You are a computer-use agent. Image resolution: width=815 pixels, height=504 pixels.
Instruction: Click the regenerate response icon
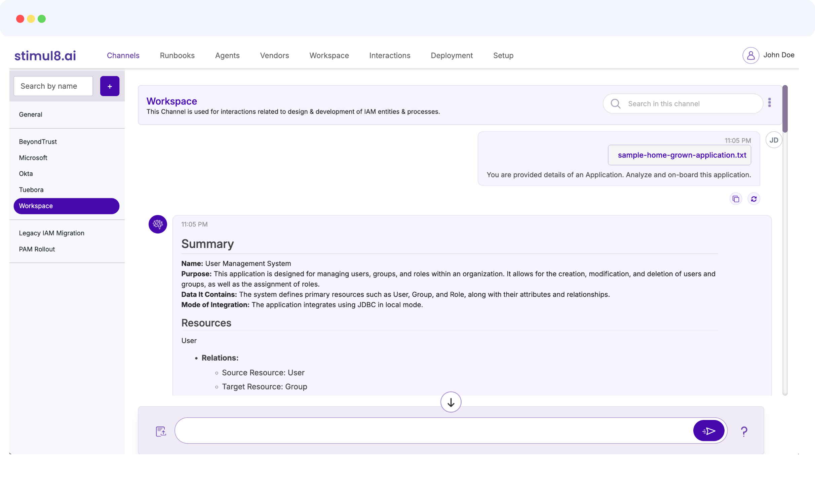[x=753, y=199]
